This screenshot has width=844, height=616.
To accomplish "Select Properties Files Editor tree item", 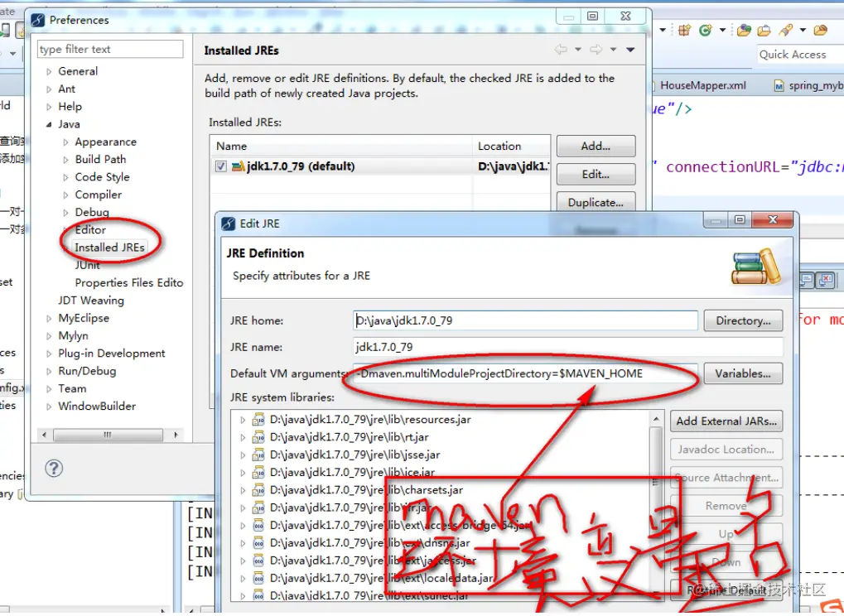I will [x=129, y=283].
